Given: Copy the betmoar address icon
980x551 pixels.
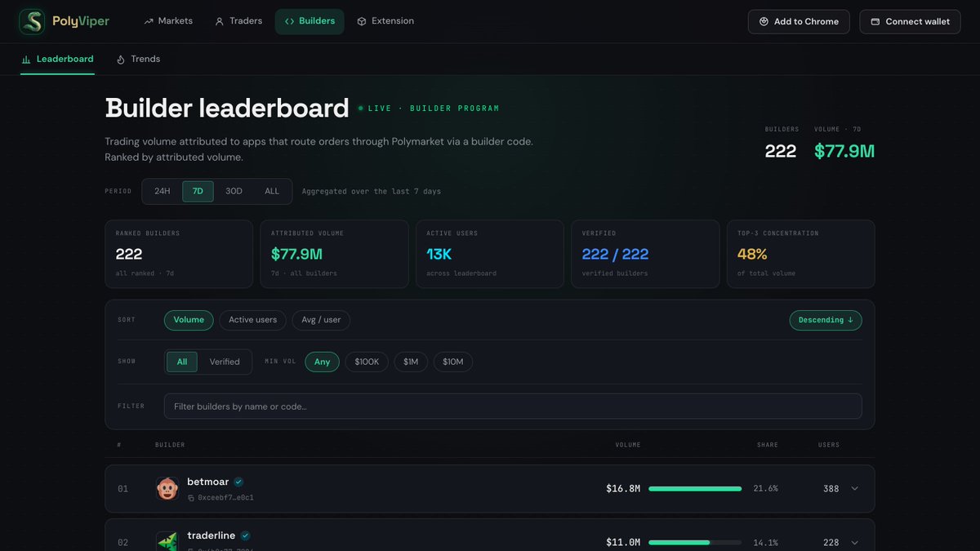Looking at the screenshot, I should [191, 497].
